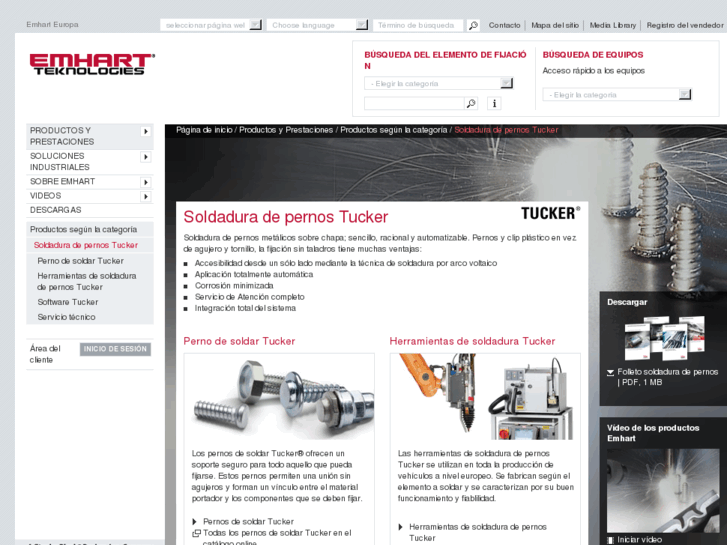
Task: Open the Pernos de soldar Tucker link
Action: pos(249,522)
